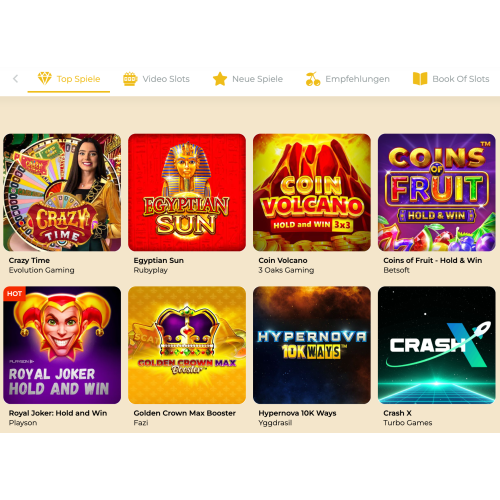Select the Empfehlungen category tab

[348, 79]
